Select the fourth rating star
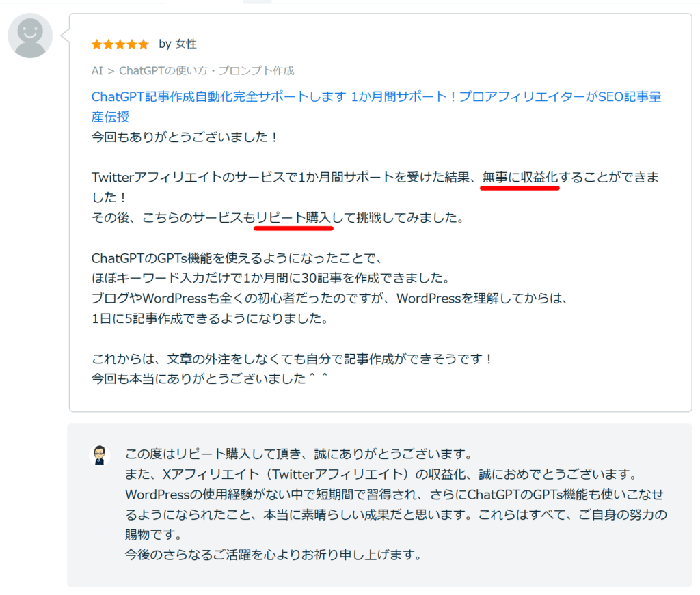Viewport: 700px width, 595px height. pos(132,44)
